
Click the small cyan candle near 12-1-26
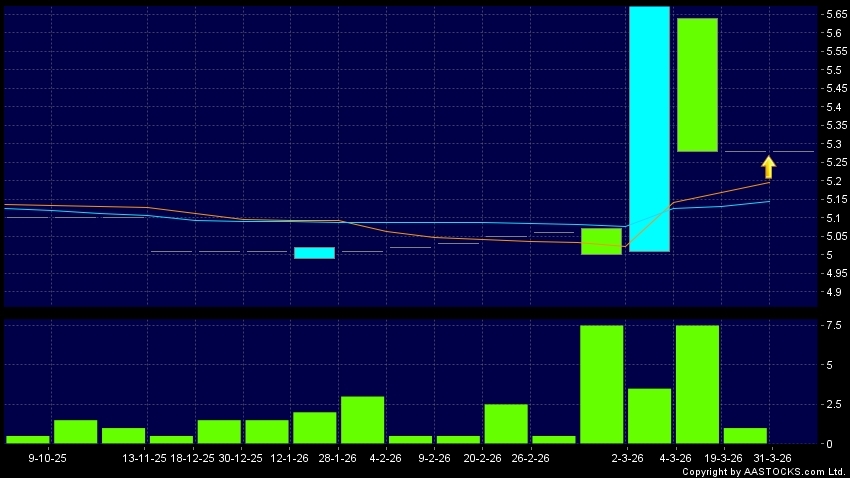(314, 252)
